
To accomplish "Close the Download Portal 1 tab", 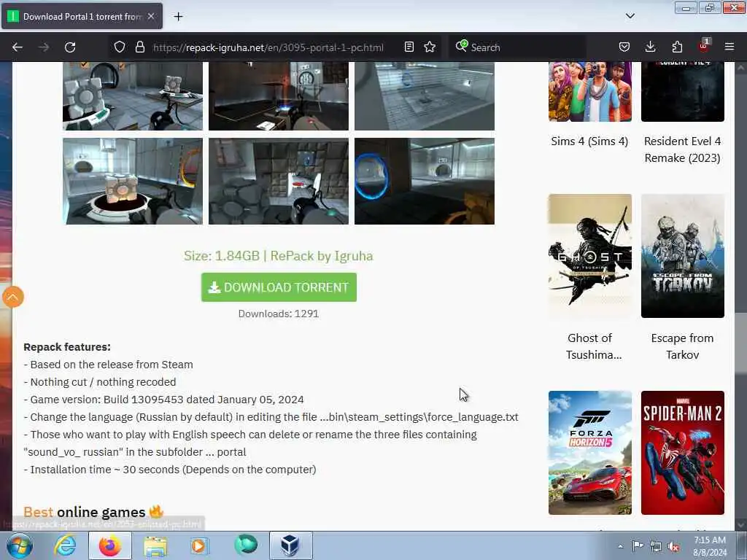I will (151, 16).
